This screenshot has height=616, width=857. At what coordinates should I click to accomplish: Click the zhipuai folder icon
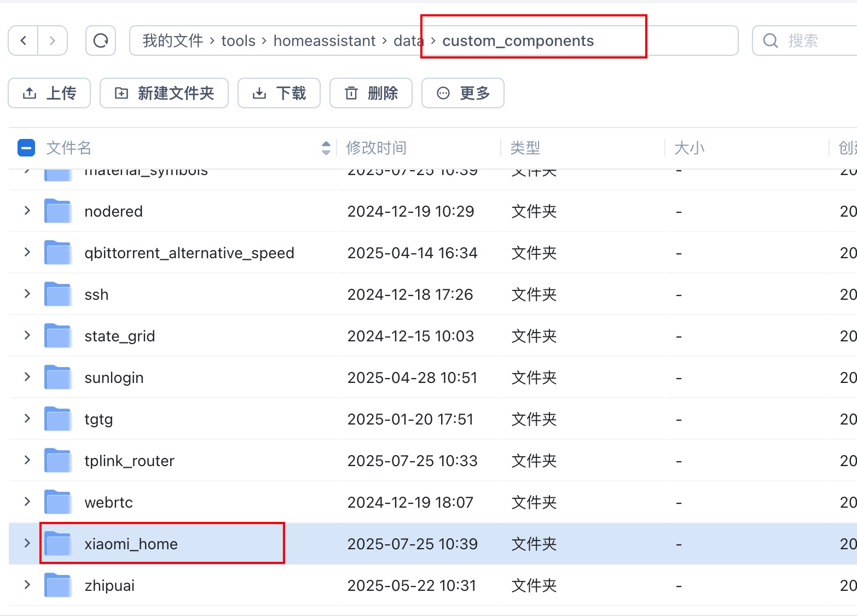(58, 585)
